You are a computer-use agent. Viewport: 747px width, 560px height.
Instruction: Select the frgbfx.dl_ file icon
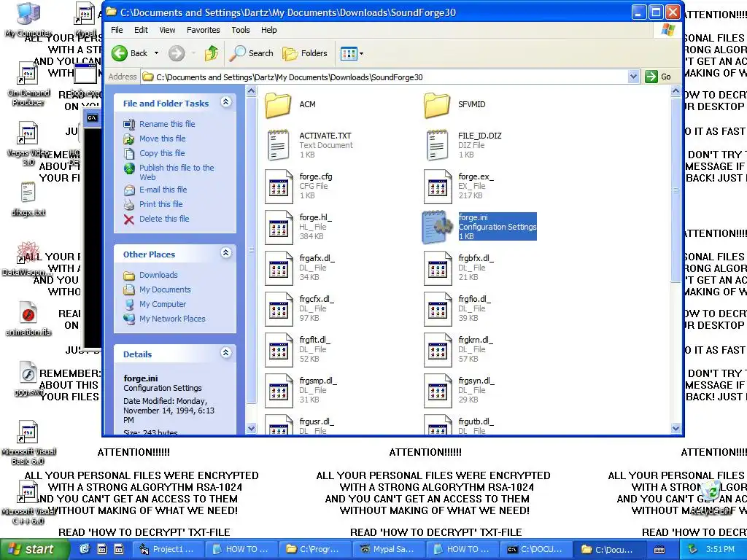coord(438,268)
